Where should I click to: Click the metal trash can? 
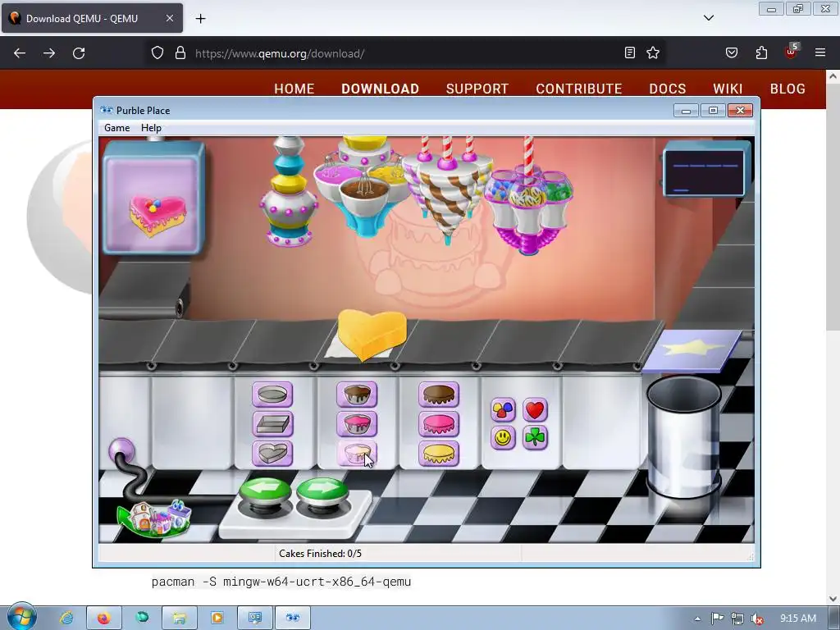pos(683,436)
